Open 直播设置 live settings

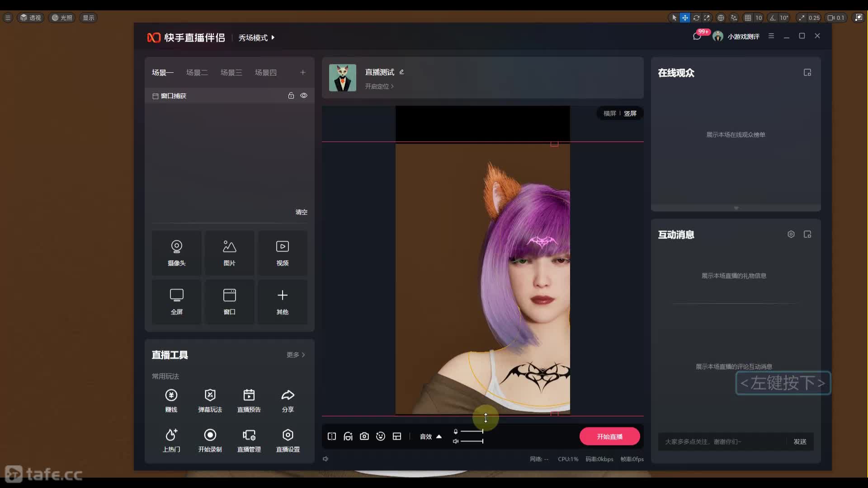[x=288, y=440]
